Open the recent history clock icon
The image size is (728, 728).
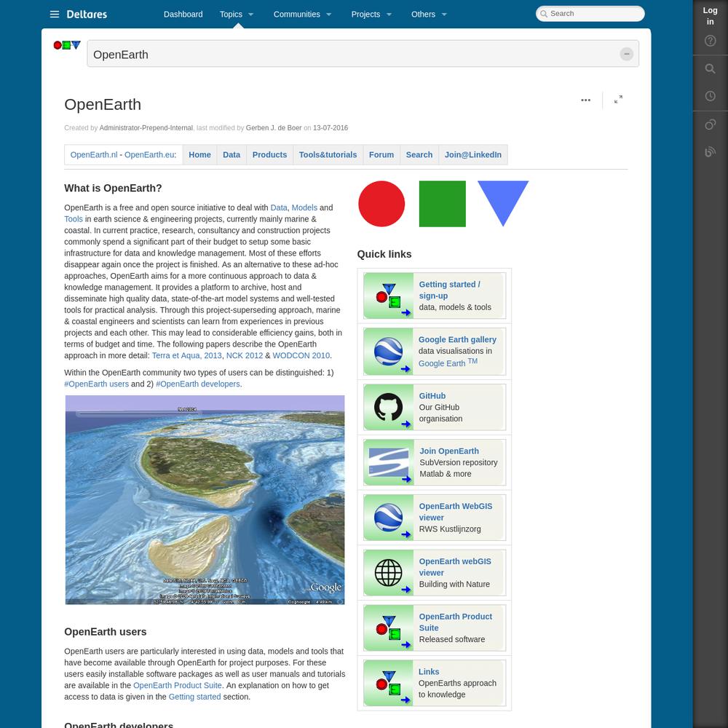coord(710,96)
